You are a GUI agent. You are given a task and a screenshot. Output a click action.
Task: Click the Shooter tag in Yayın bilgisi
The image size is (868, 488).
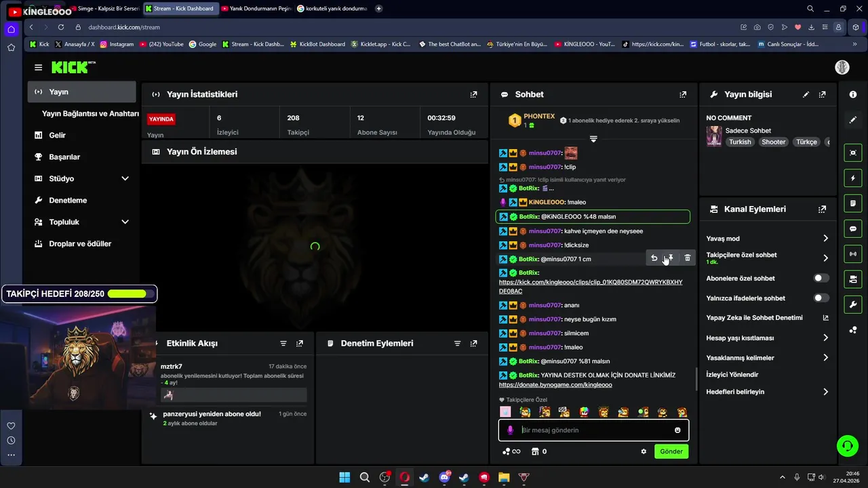(x=773, y=142)
